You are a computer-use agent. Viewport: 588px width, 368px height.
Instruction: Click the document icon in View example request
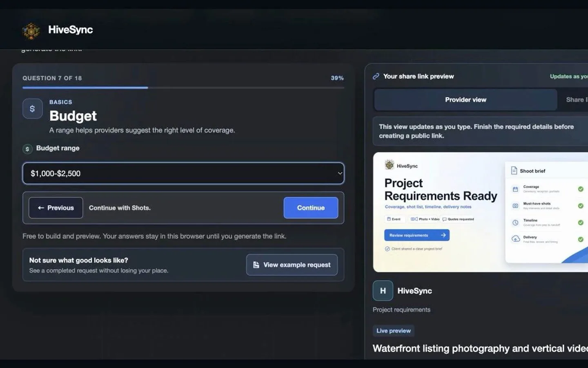(x=256, y=265)
